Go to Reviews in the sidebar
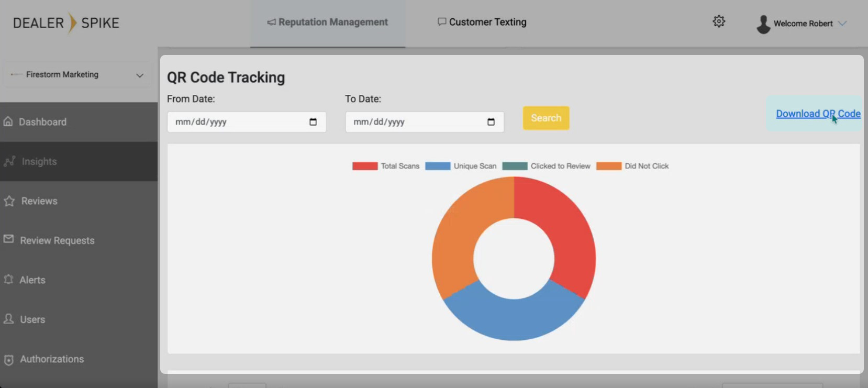Viewport: 868px width, 388px height. click(79, 201)
